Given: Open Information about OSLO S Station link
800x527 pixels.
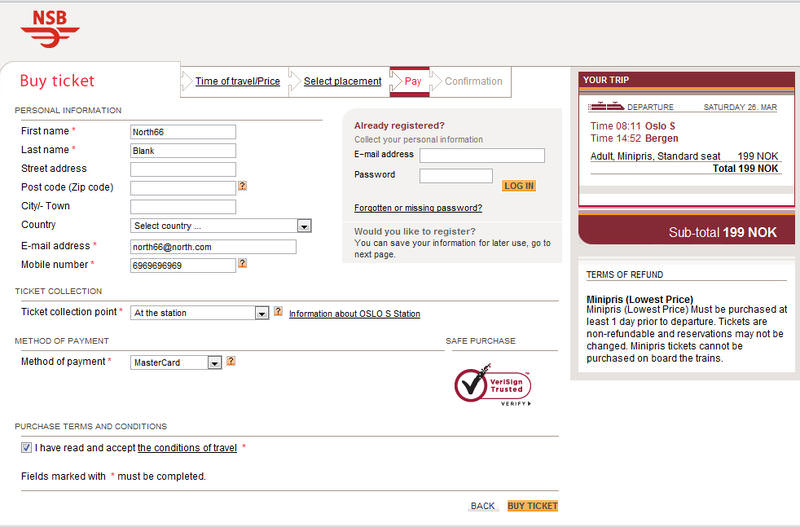Looking at the screenshot, I should (x=355, y=314).
